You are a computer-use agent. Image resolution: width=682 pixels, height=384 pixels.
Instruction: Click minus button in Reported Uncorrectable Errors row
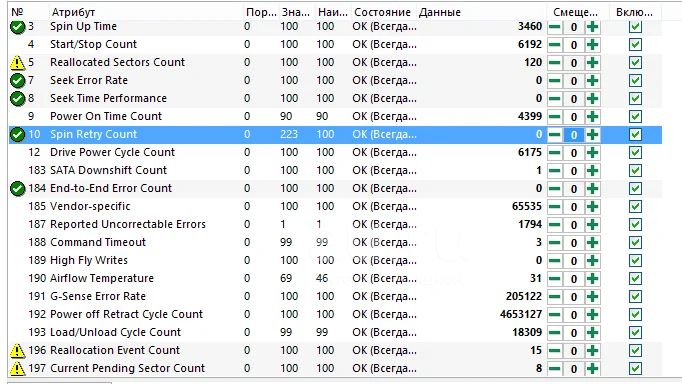[554, 224]
